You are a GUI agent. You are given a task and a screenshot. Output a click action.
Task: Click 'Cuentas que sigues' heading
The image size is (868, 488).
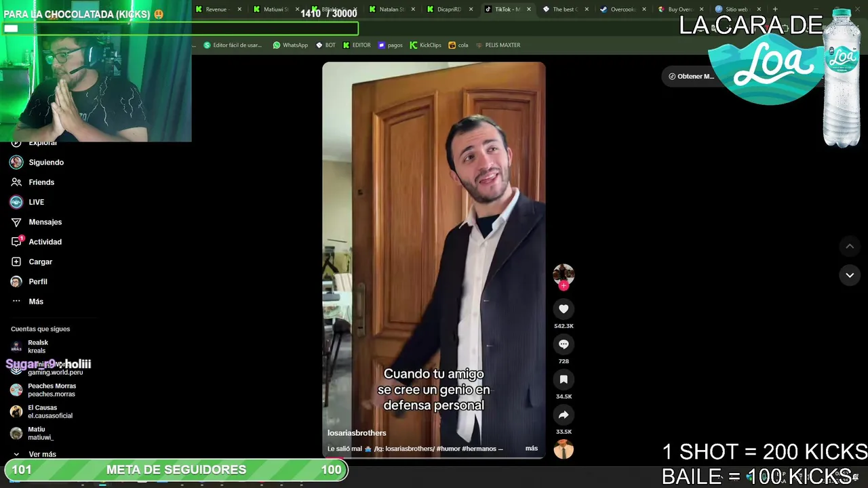(41, 329)
